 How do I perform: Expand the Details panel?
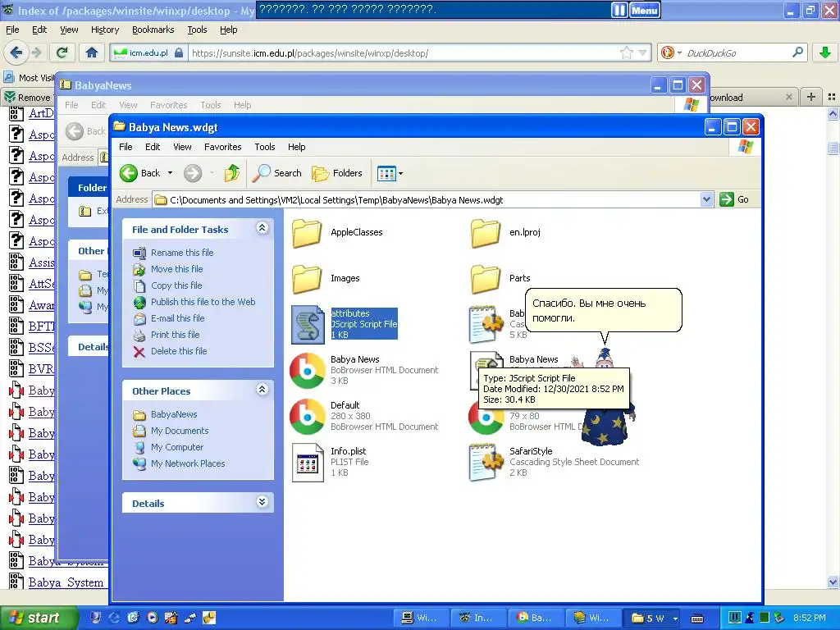[x=262, y=502]
